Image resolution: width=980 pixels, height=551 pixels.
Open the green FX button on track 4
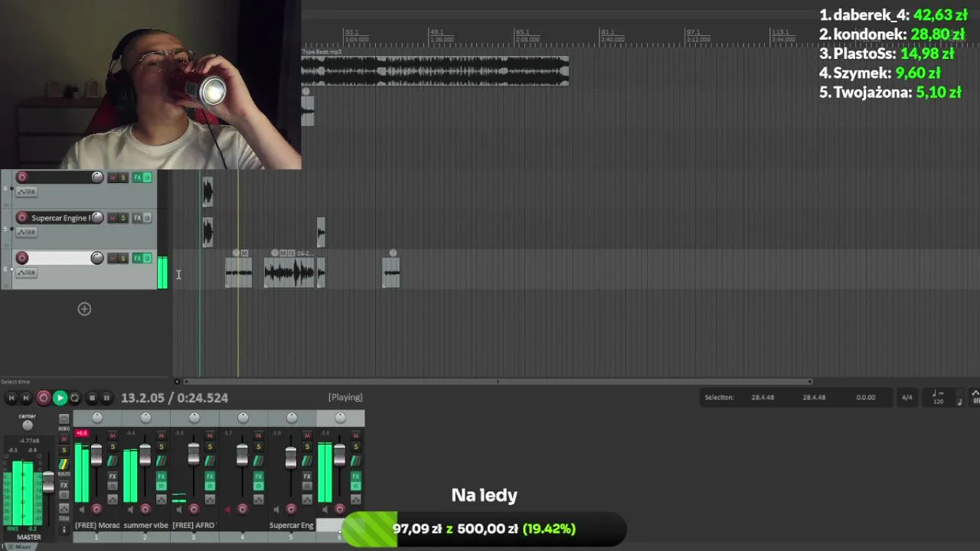(x=138, y=178)
